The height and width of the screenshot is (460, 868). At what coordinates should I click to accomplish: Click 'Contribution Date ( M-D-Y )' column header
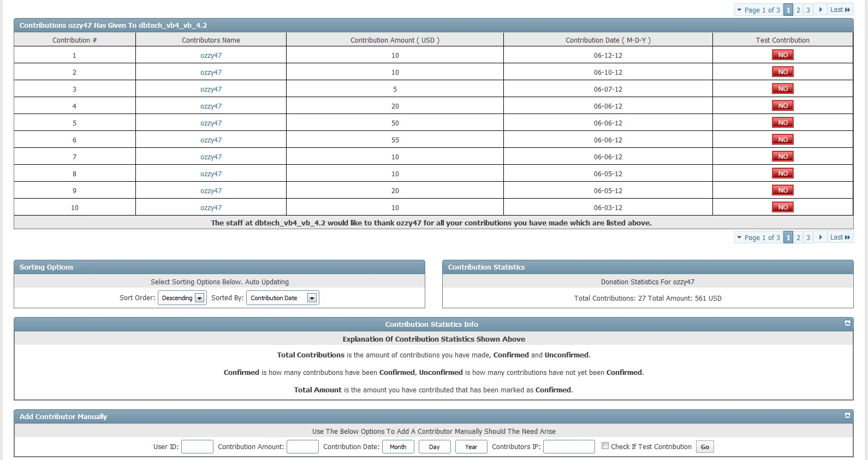point(608,40)
